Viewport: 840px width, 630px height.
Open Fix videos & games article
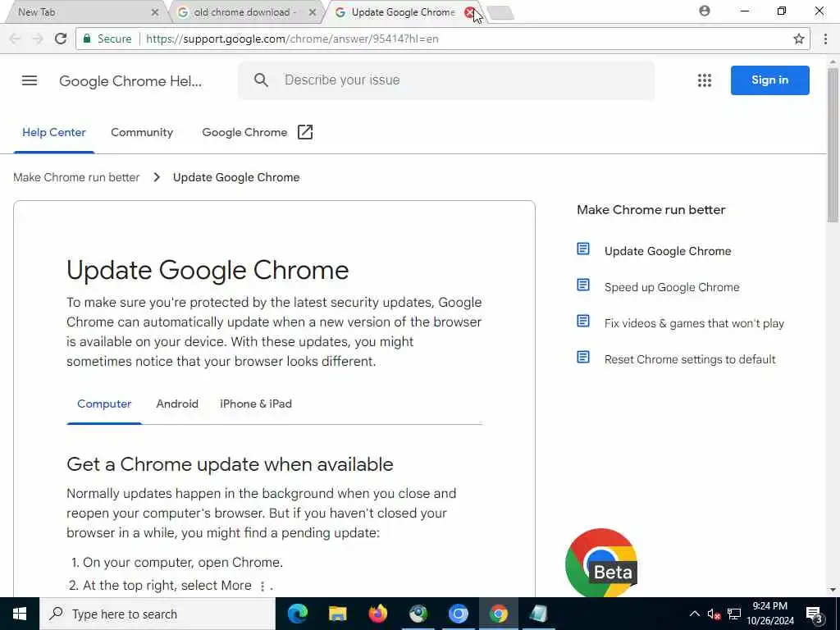click(x=694, y=323)
